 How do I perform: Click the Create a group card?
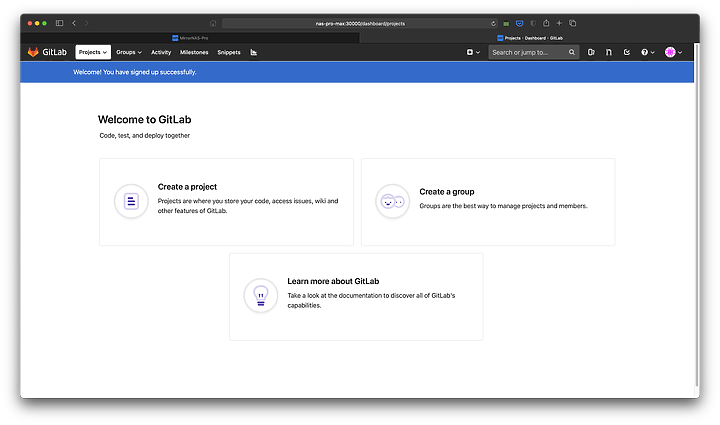[488, 202]
